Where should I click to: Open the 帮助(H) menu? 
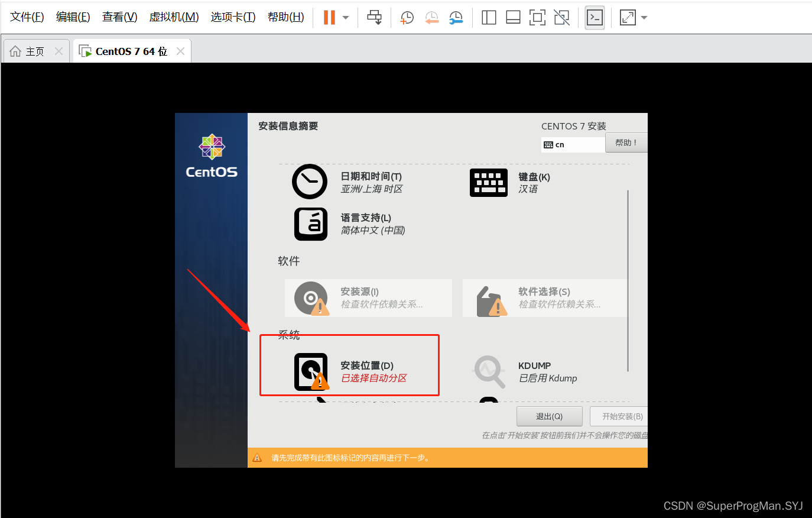[286, 17]
